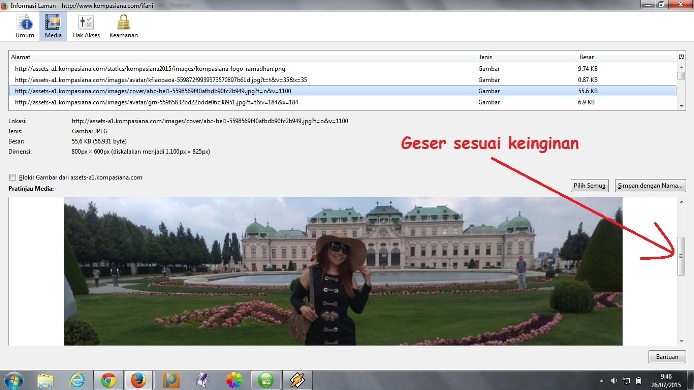Toggle Blokir Gambar dari assets-a1.kompasiana.com checkbox

click(x=12, y=178)
